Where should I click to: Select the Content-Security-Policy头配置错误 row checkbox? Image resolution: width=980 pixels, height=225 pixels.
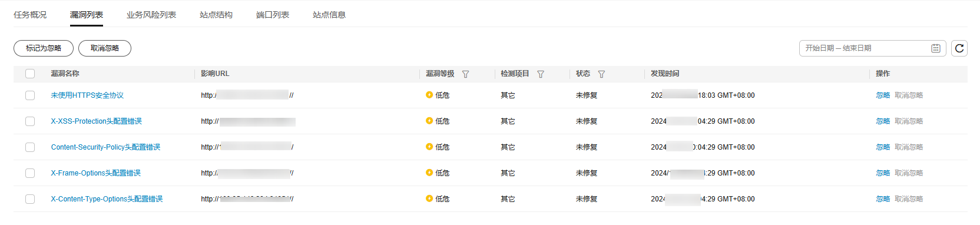click(x=30, y=147)
